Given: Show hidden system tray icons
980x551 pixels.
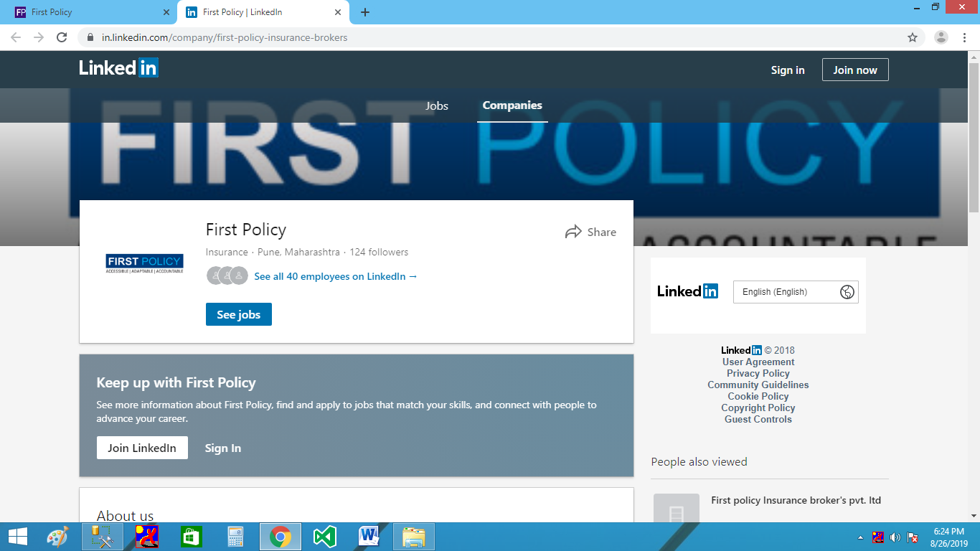Looking at the screenshot, I should (861, 537).
